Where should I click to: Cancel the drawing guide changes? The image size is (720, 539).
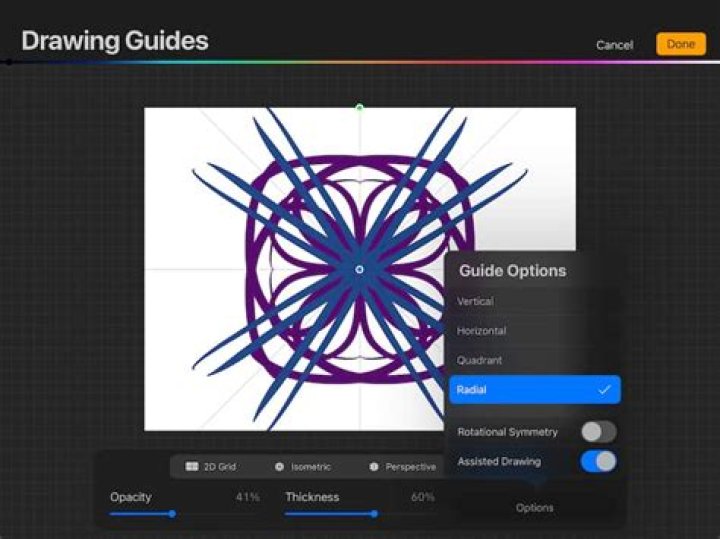point(614,45)
